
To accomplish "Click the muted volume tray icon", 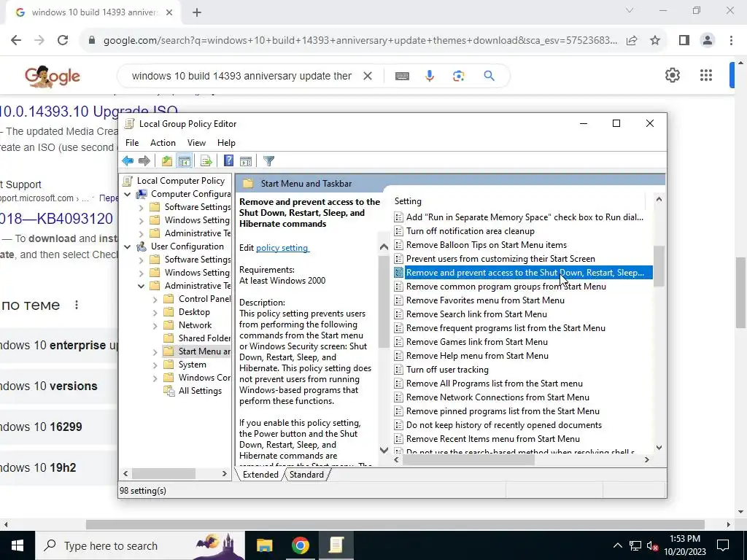I will click(652, 545).
